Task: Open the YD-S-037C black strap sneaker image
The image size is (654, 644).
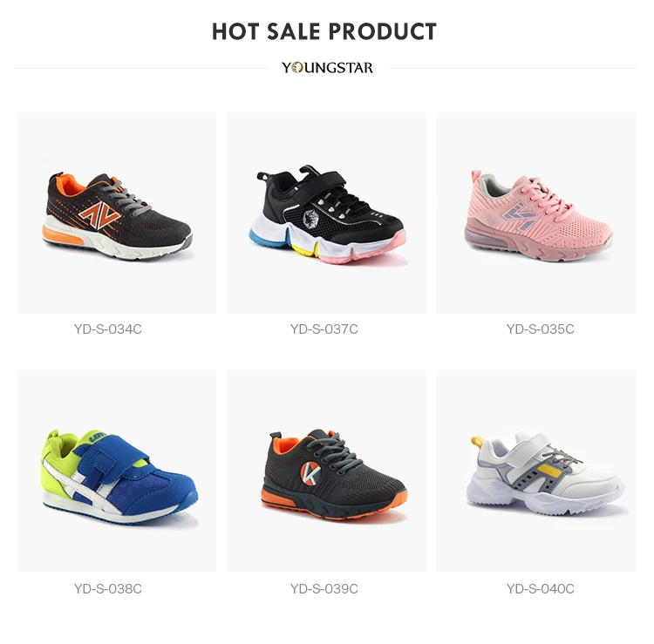Action: [327, 213]
